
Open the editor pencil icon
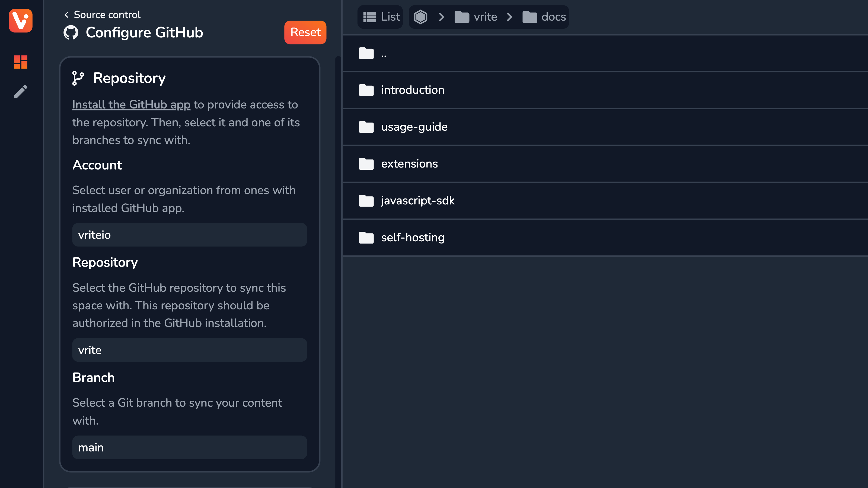[21, 92]
